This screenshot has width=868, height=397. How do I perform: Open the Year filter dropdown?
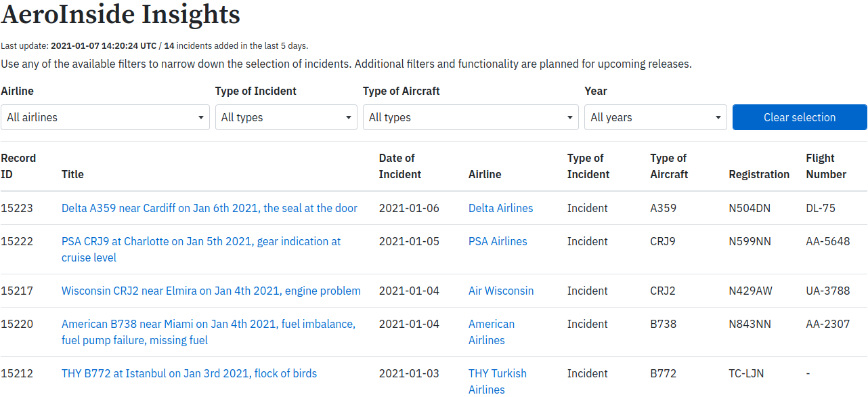point(655,117)
